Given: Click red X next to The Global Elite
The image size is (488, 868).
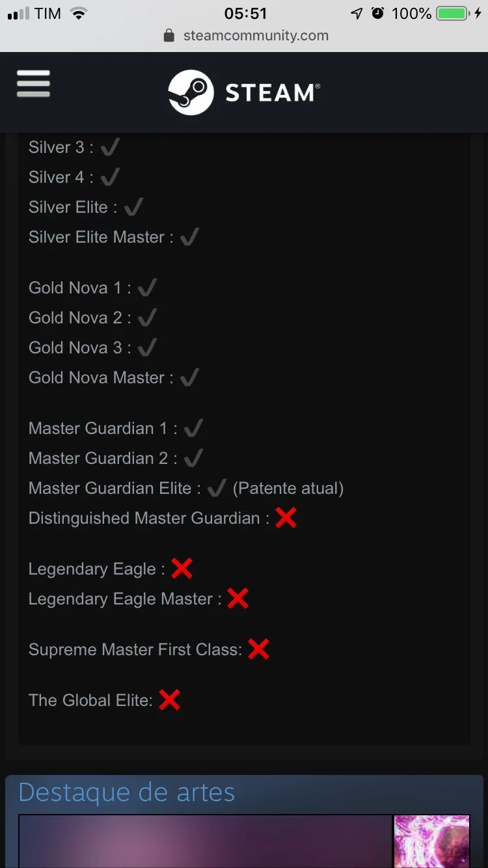Looking at the screenshot, I should pyautogui.click(x=169, y=700).
